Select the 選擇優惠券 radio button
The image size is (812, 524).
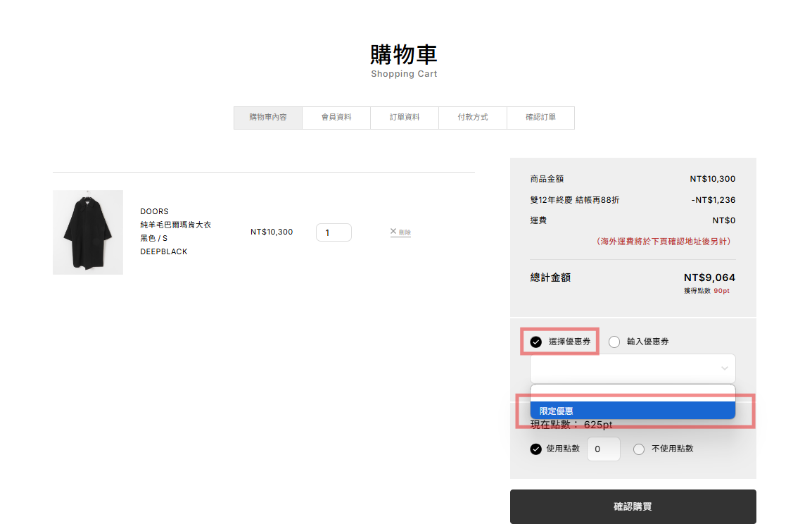click(x=536, y=342)
